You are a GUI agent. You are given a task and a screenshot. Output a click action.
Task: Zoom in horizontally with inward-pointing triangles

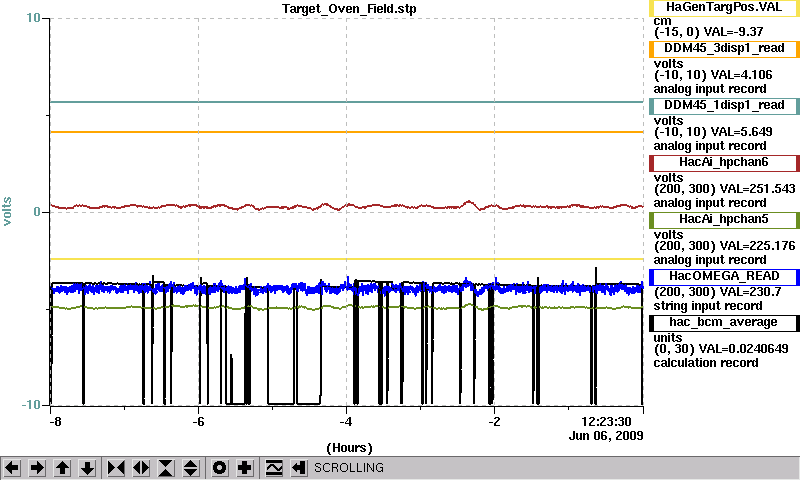coord(116,468)
